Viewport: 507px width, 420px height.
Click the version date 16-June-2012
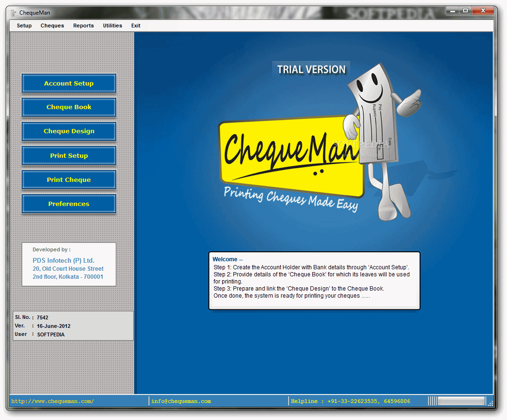coord(53,326)
